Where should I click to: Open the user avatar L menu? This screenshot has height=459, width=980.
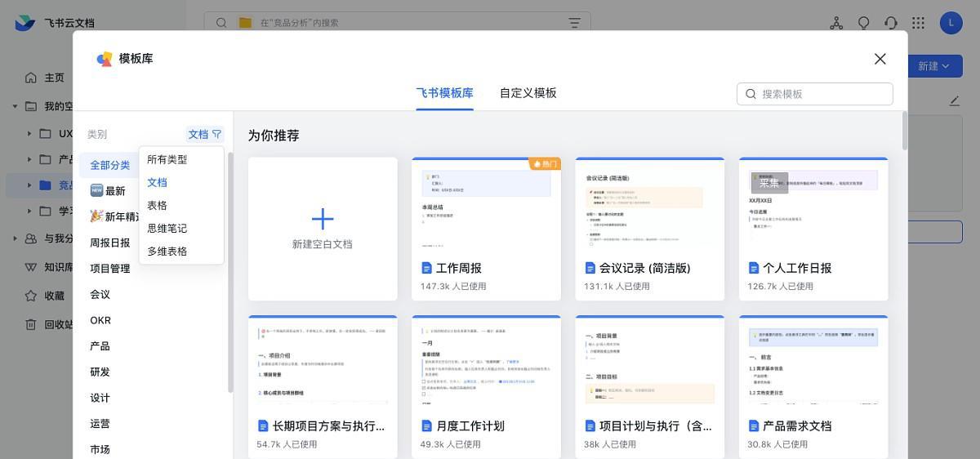951,23
